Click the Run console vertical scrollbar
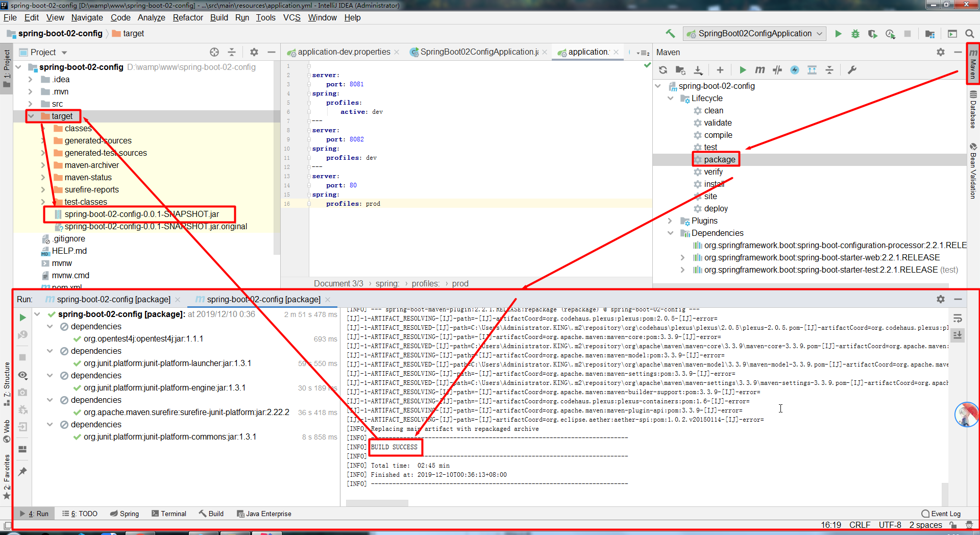 click(945, 494)
